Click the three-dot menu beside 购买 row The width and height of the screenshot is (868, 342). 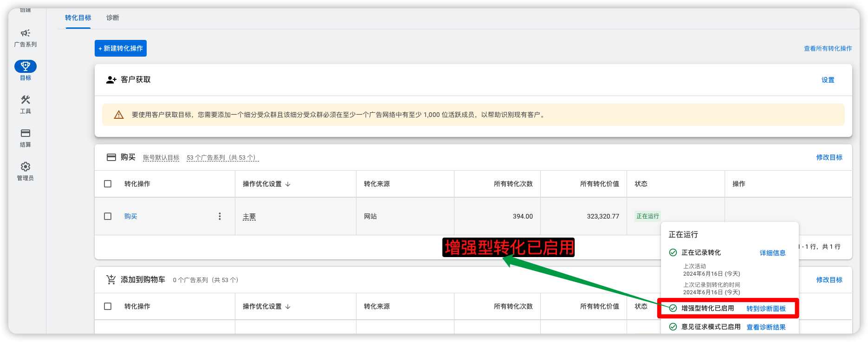(x=220, y=216)
